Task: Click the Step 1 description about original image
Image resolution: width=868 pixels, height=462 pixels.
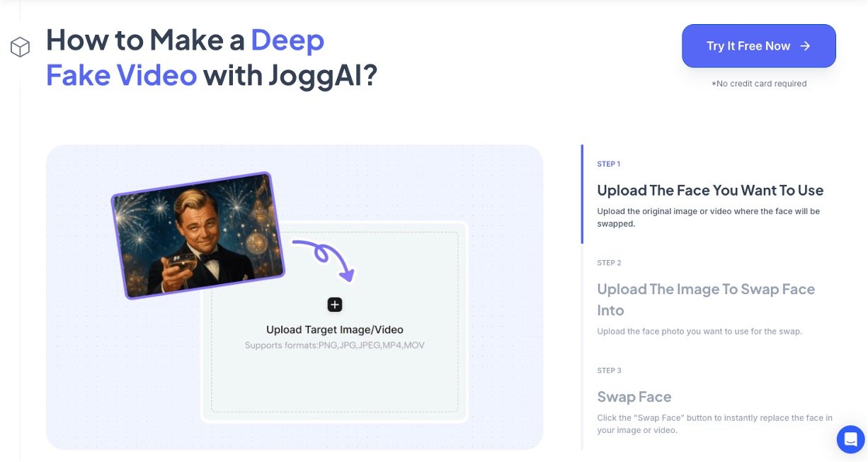Action: pos(708,218)
